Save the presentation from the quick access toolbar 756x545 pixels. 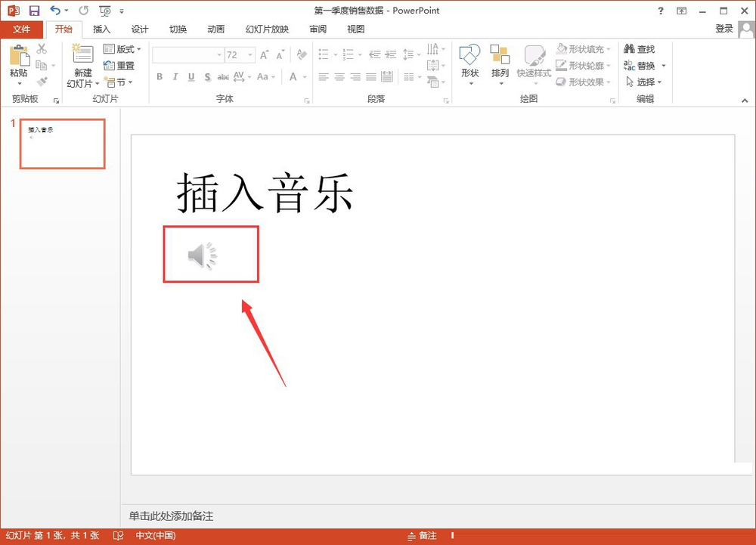34,11
